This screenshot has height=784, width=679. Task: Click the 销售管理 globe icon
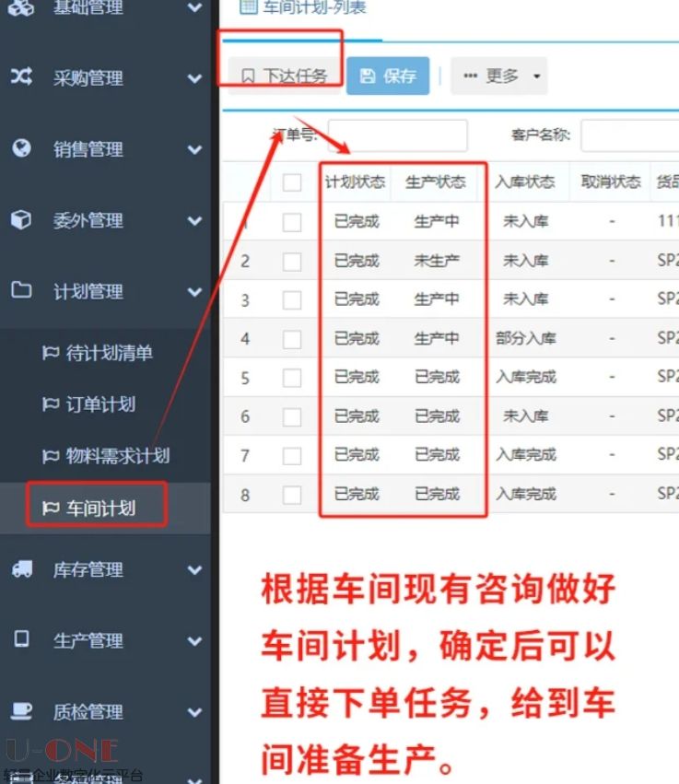21,148
